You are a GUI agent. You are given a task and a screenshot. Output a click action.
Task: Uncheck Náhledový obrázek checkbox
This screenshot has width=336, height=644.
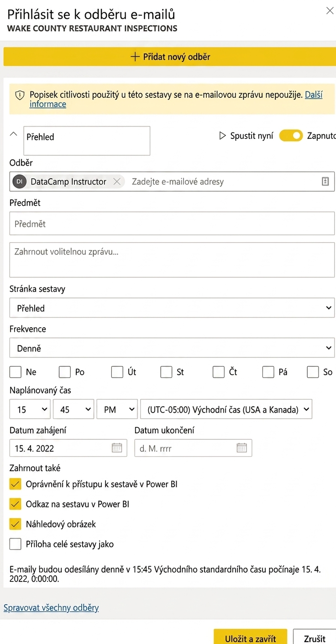point(16,524)
